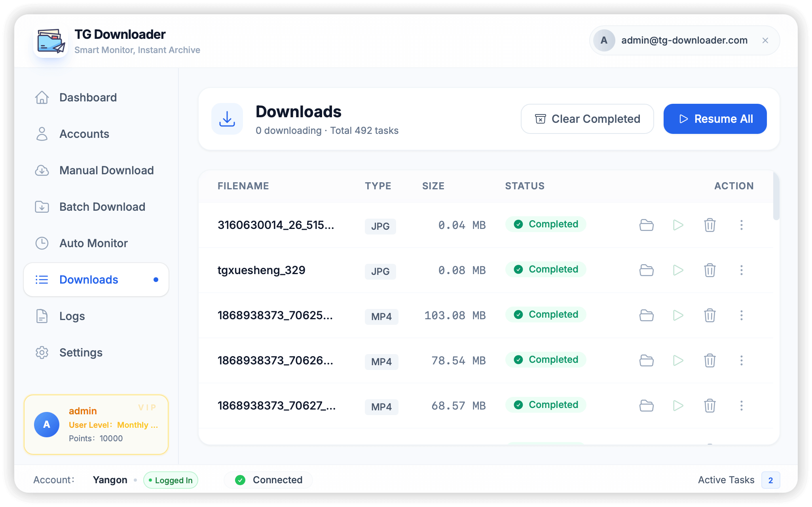The height and width of the screenshot is (507, 812).
Task: Select the Manual Download cloud icon
Action: click(42, 170)
